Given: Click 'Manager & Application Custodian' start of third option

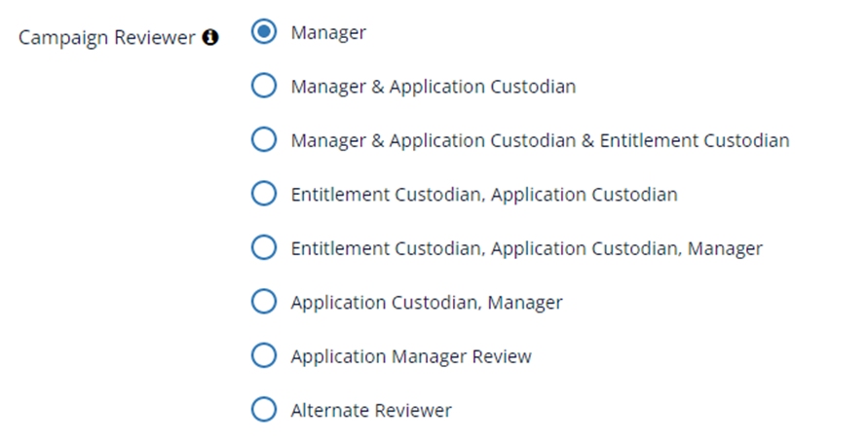Looking at the screenshot, I should coord(434,140).
